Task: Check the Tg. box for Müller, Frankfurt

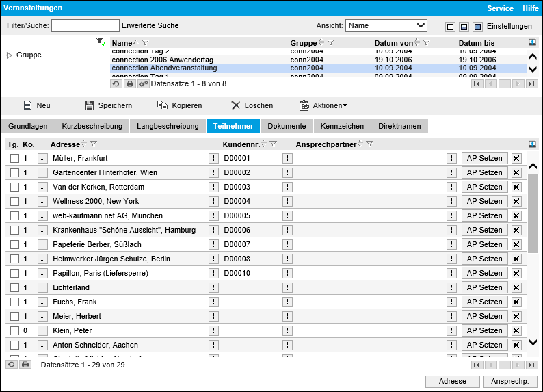Action: pyautogui.click(x=14, y=158)
